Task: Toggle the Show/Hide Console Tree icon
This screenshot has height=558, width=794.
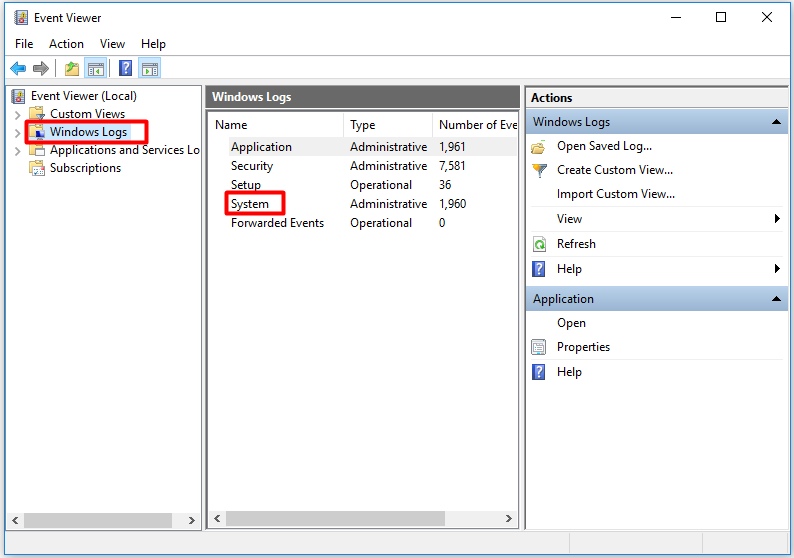Action: point(96,69)
